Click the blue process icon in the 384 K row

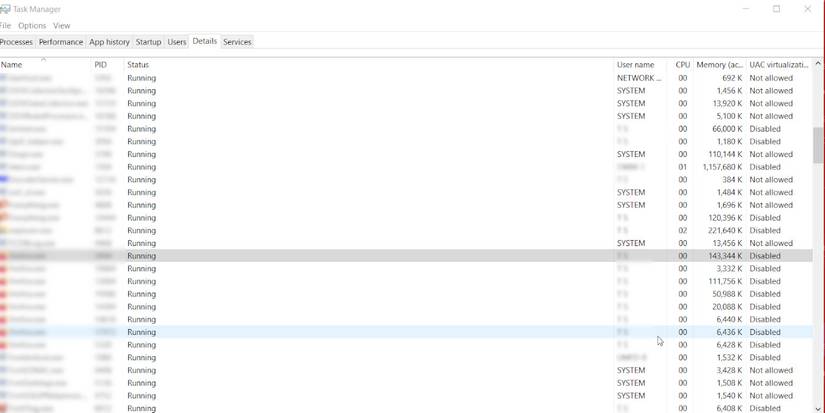pyautogui.click(x=4, y=179)
